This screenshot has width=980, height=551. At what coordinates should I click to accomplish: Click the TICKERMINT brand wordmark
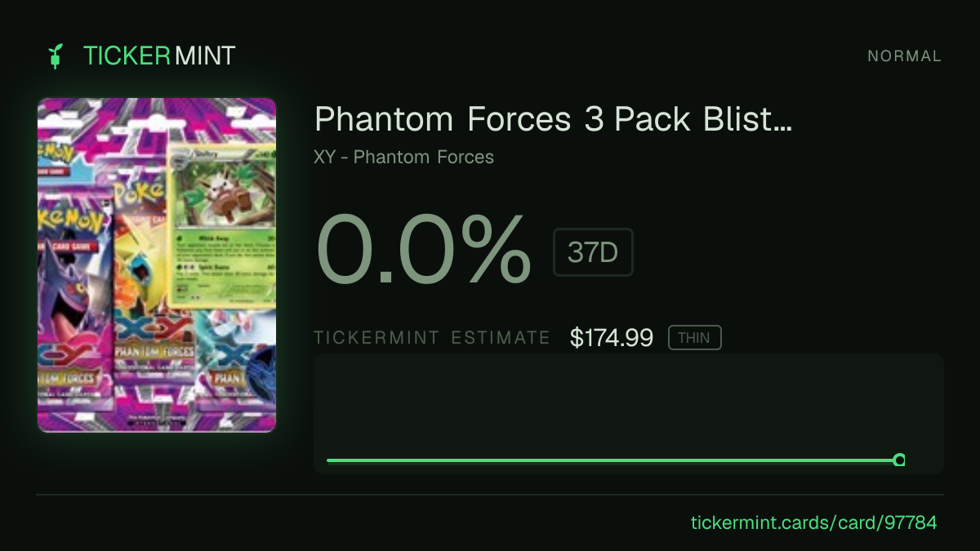pyautogui.click(x=159, y=56)
